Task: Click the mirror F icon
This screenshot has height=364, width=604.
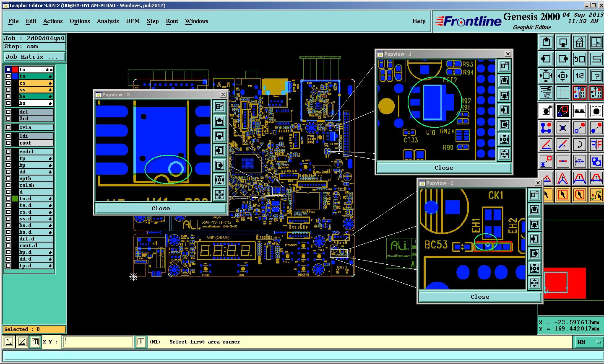Action: coord(596,145)
